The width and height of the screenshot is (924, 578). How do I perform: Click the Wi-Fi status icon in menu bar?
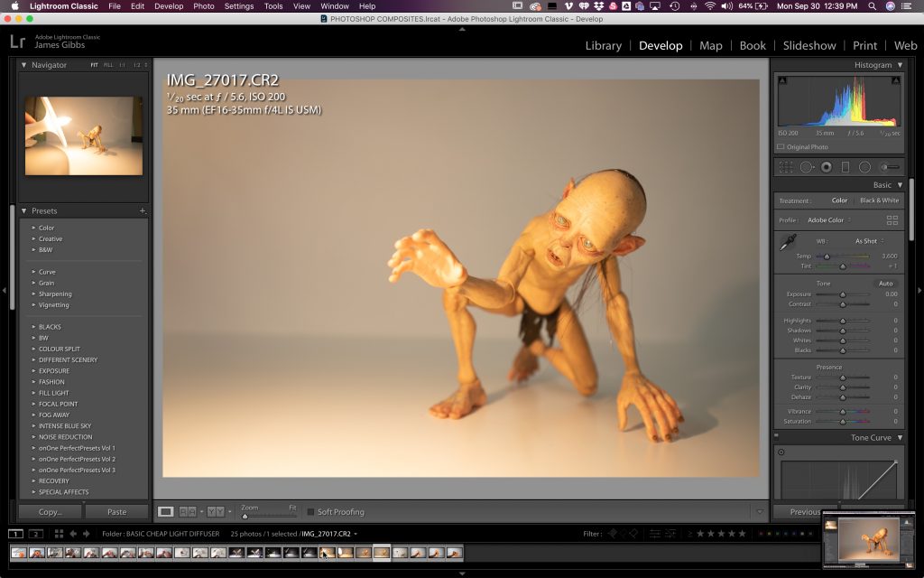tap(710, 6)
